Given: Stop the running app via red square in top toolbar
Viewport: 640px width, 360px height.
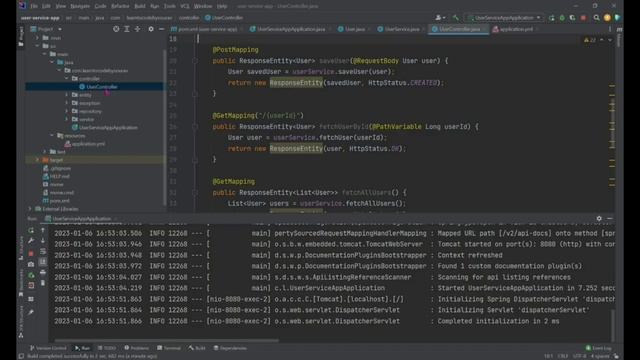Looking at the screenshot, I should pos(583,18).
